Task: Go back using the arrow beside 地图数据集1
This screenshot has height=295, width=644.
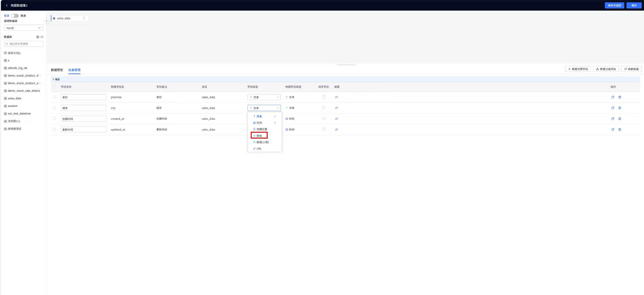Action: tap(7, 5)
